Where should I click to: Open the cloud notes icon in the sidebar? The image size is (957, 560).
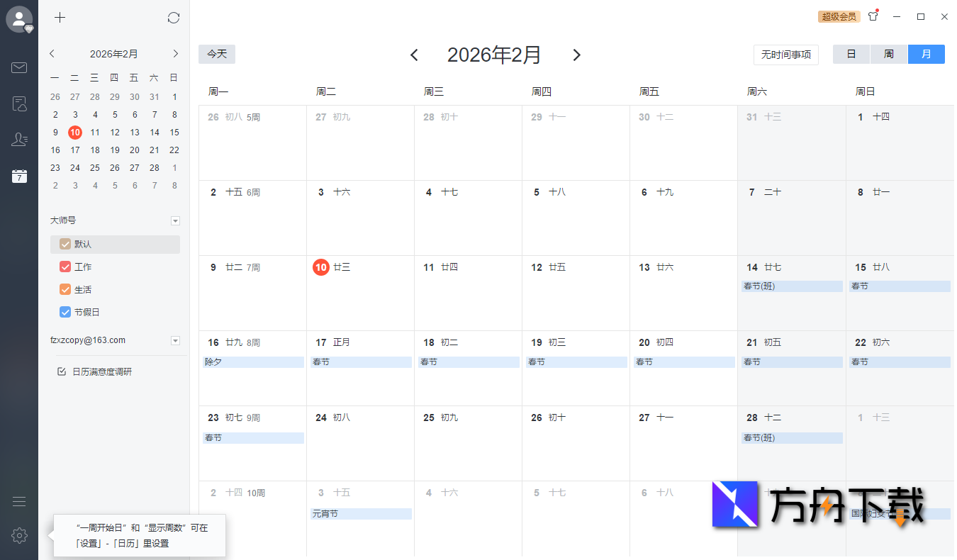tap(19, 103)
